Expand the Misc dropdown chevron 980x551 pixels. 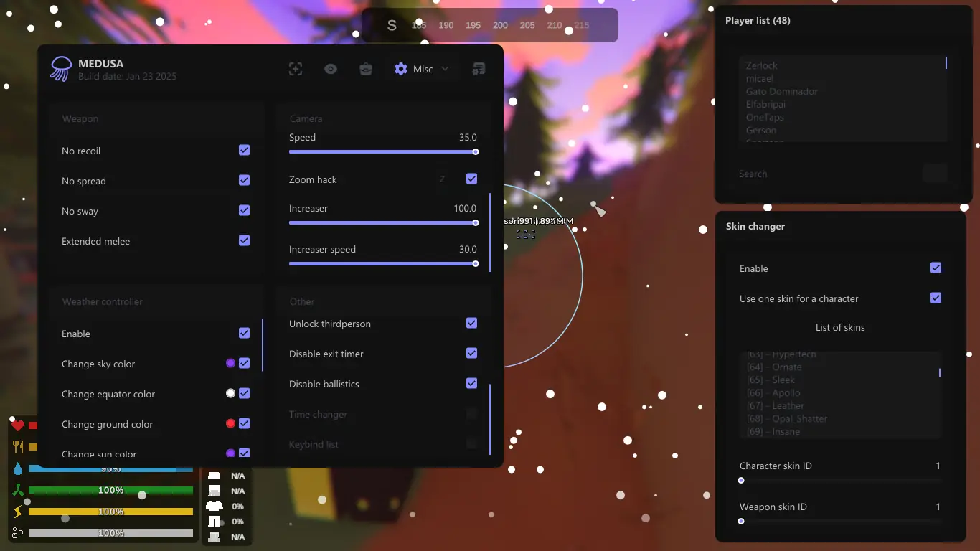click(x=445, y=69)
